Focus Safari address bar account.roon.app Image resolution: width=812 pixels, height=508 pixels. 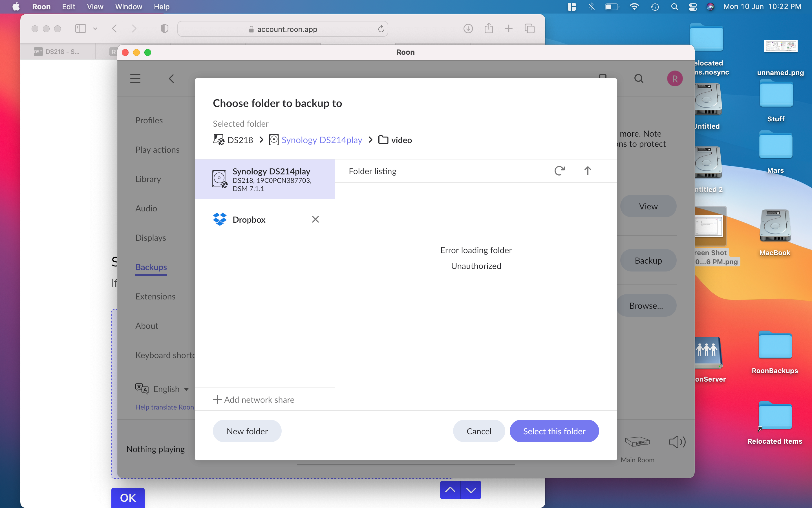tap(283, 29)
